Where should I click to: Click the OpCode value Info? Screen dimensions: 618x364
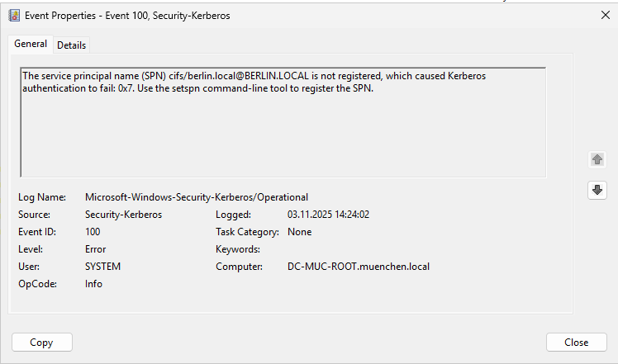pyautogui.click(x=94, y=284)
